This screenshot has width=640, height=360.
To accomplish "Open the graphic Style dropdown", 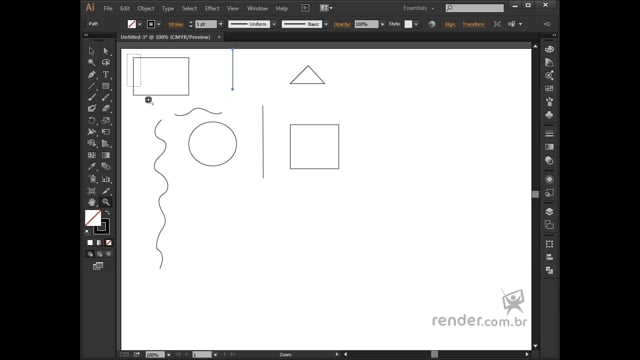I will click(x=416, y=24).
